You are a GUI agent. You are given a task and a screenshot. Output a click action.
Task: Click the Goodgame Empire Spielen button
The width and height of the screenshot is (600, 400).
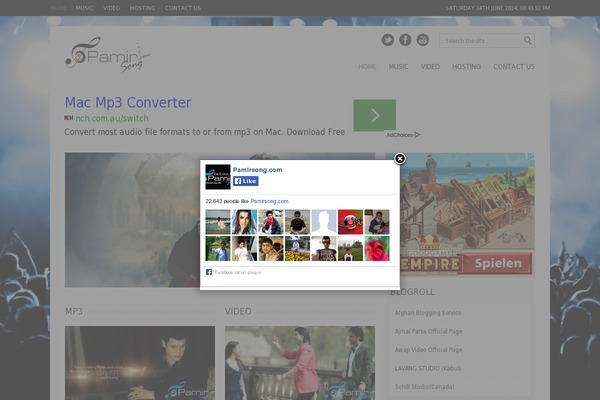[498, 263]
